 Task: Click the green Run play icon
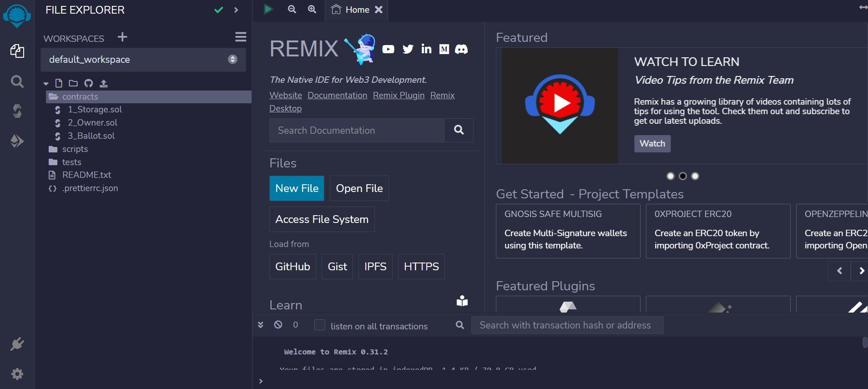click(268, 9)
